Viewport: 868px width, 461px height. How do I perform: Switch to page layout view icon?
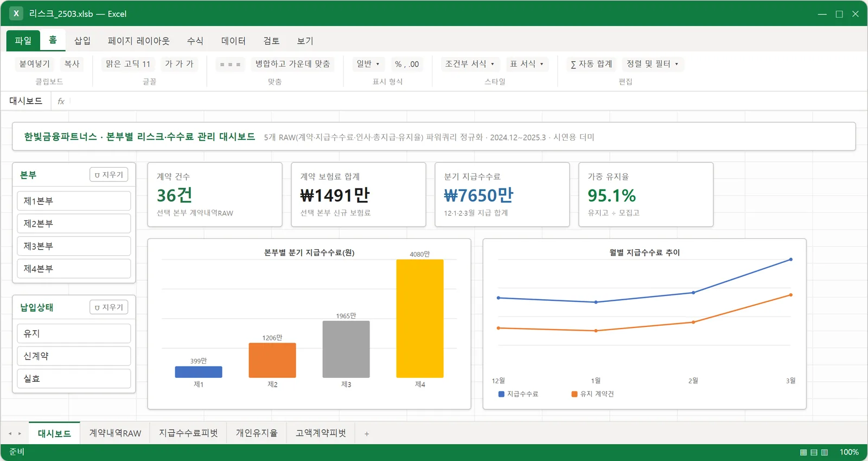click(x=814, y=452)
